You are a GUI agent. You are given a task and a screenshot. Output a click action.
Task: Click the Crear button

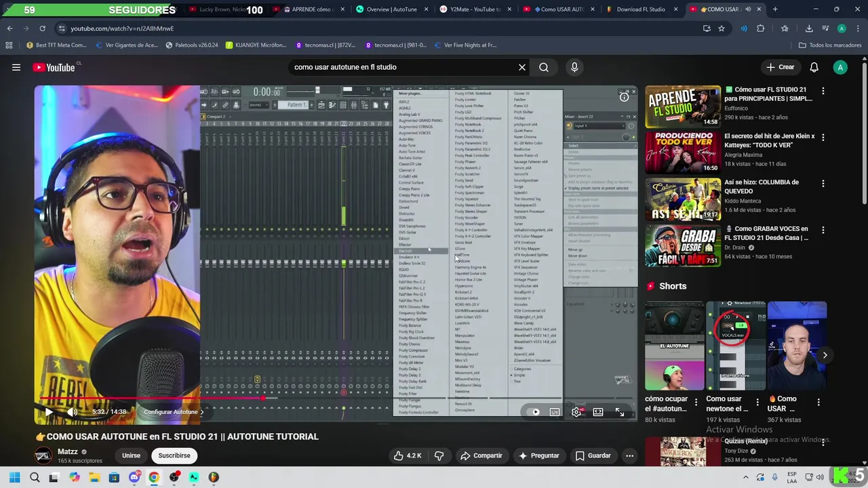coord(780,67)
